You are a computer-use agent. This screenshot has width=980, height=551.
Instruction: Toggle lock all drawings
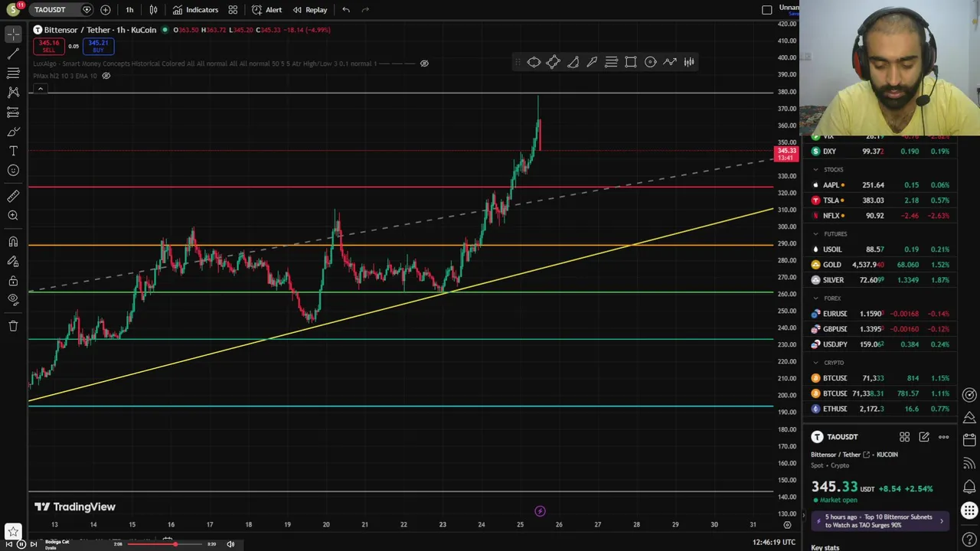[x=13, y=281]
